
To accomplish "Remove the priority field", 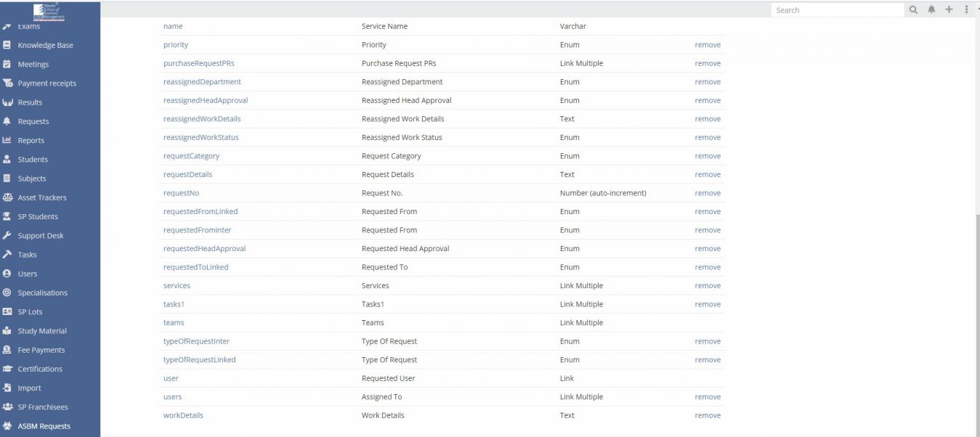I will [708, 45].
